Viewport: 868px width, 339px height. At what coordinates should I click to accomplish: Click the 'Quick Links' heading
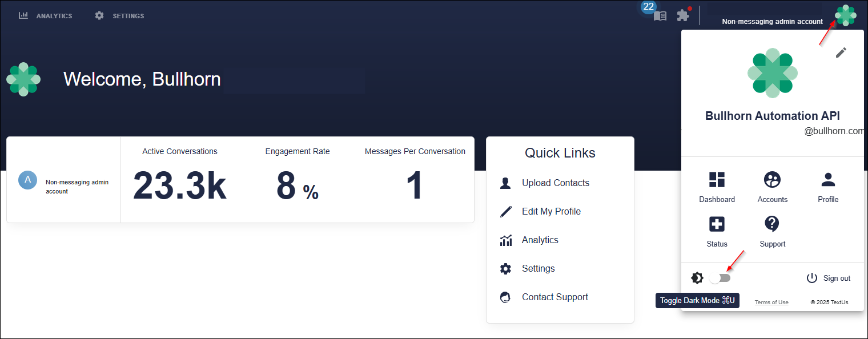click(560, 153)
